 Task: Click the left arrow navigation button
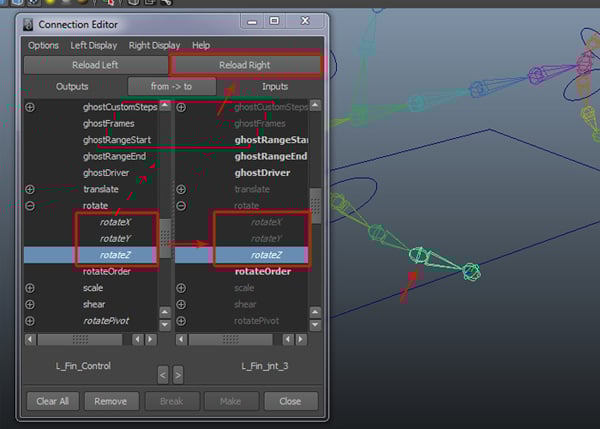[x=162, y=375]
